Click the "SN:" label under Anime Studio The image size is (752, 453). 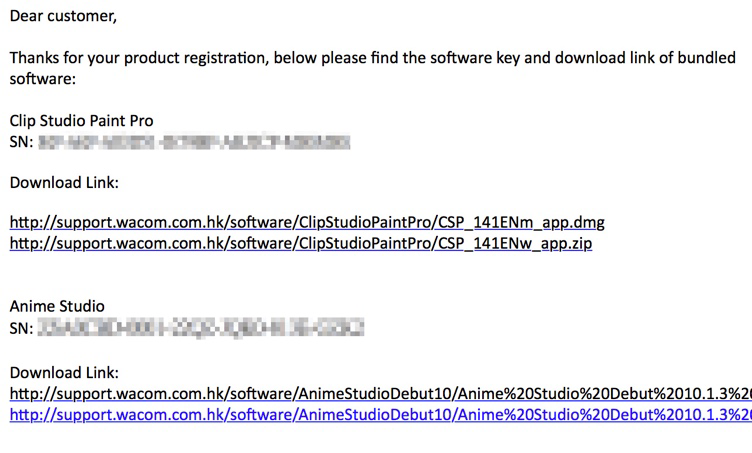22,328
